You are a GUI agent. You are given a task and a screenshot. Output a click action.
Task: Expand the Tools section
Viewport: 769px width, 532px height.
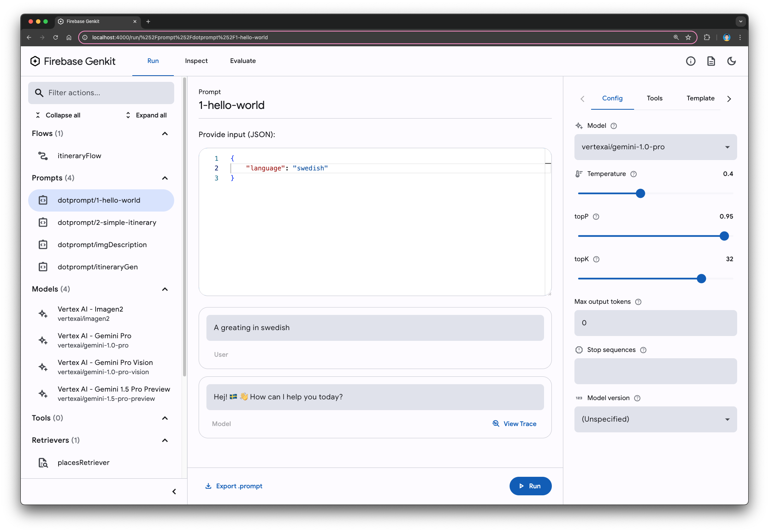165,418
